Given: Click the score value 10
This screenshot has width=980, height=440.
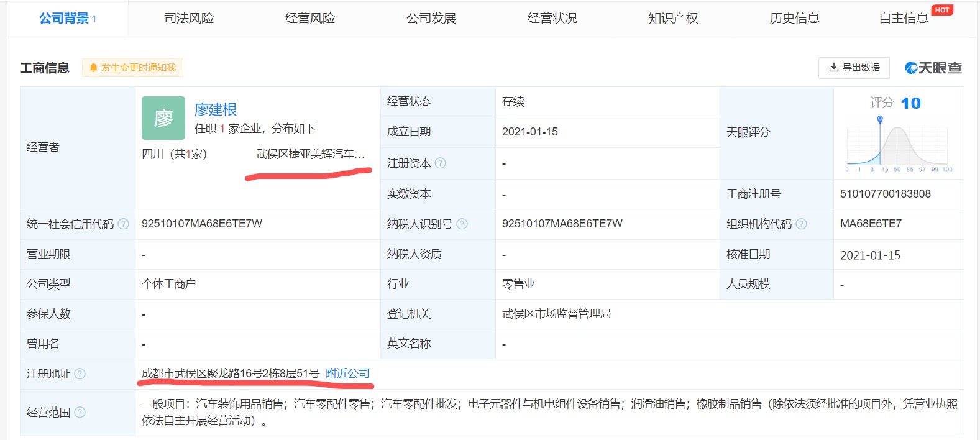Looking at the screenshot, I should [x=910, y=103].
